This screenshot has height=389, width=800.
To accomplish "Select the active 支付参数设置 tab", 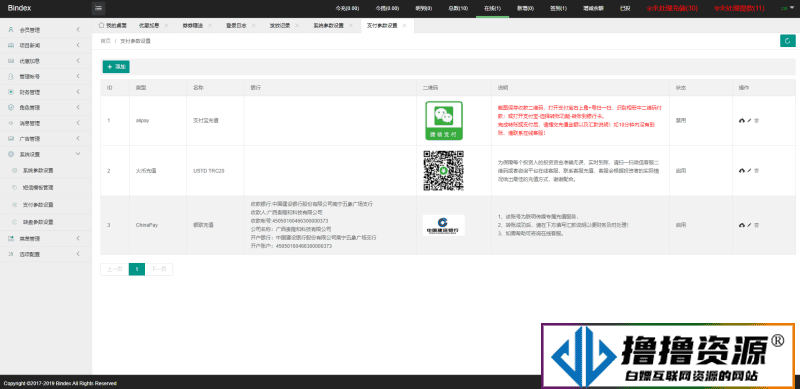I will click(382, 26).
